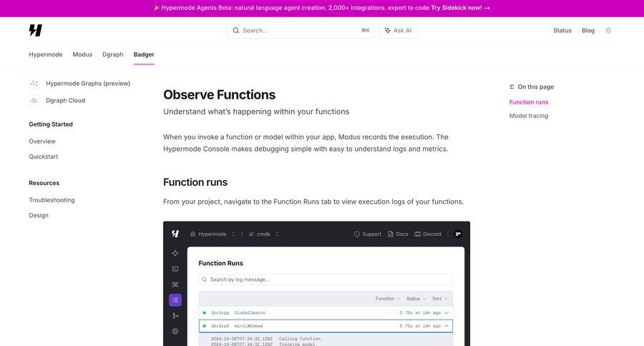The image size is (644, 346).
Task: Click the Hypermode Graphs (preview) icon
Action: pos(34,84)
